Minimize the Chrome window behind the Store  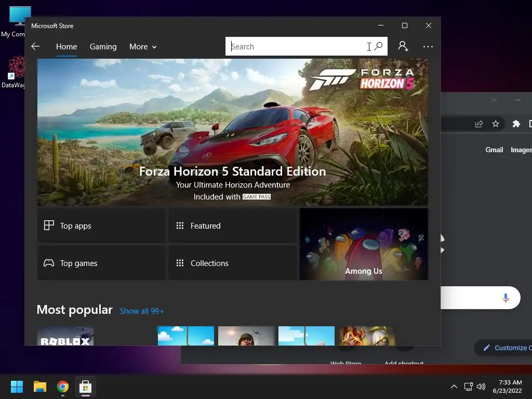(x=518, y=100)
